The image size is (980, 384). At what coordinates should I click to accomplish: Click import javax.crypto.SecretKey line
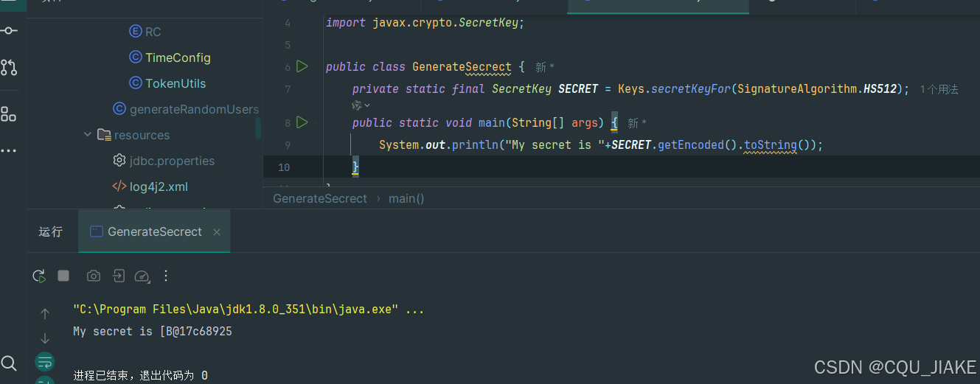point(425,23)
